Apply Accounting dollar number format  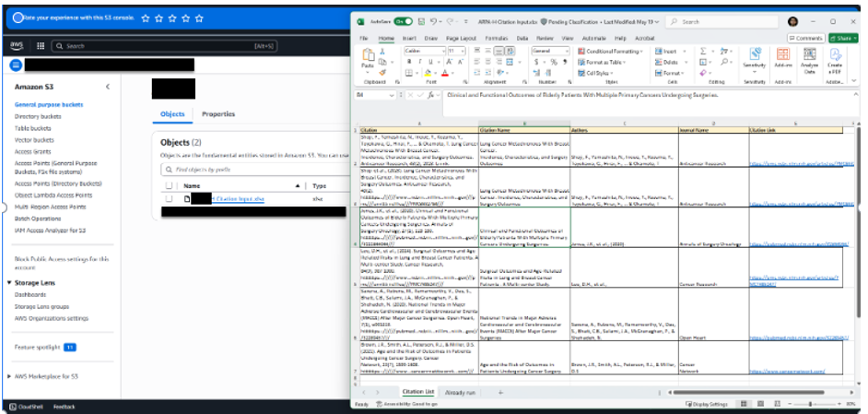point(536,62)
